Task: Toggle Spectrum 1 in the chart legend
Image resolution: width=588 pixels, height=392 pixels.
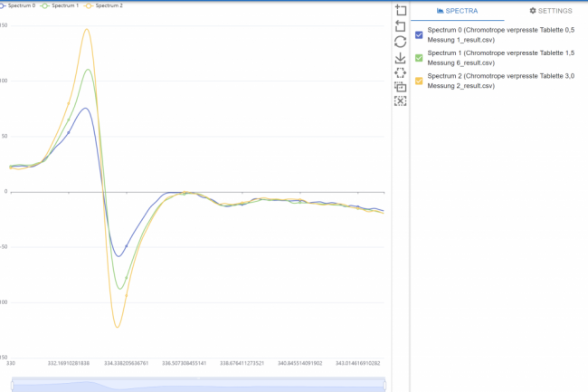Action: [x=62, y=5]
